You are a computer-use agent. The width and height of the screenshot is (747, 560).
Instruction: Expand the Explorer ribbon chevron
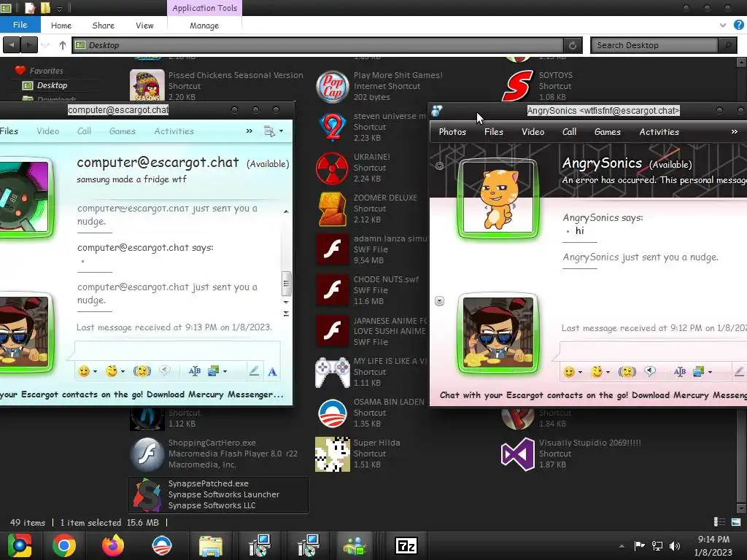click(723, 26)
